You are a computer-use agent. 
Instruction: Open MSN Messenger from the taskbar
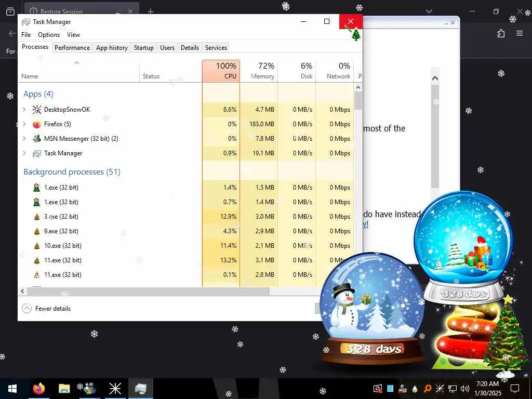(x=89, y=389)
